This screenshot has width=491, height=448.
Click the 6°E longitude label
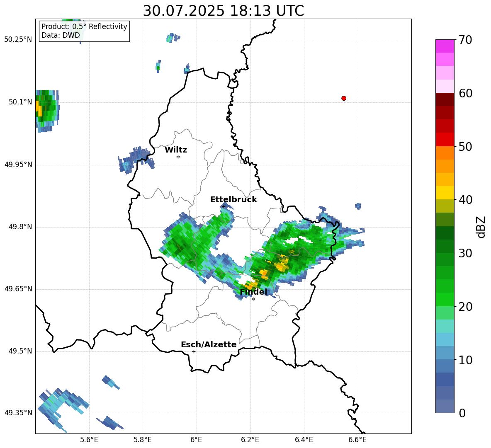196,440
